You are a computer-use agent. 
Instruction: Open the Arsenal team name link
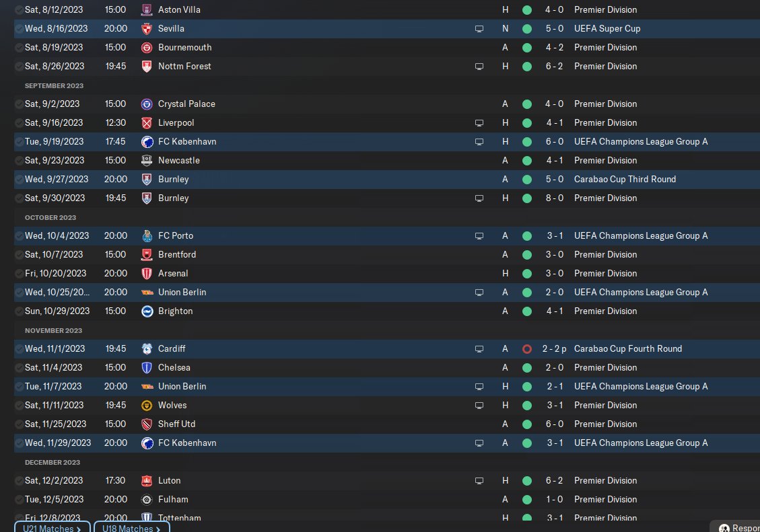point(173,274)
